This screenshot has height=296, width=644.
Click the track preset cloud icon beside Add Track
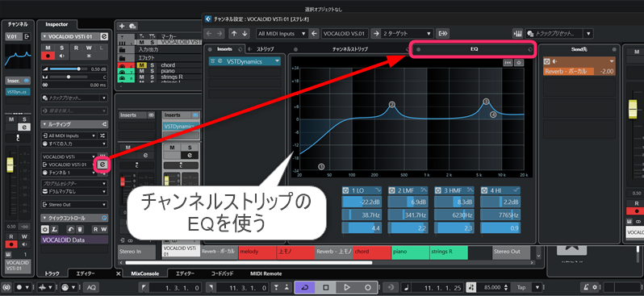click(x=132, y=26)
